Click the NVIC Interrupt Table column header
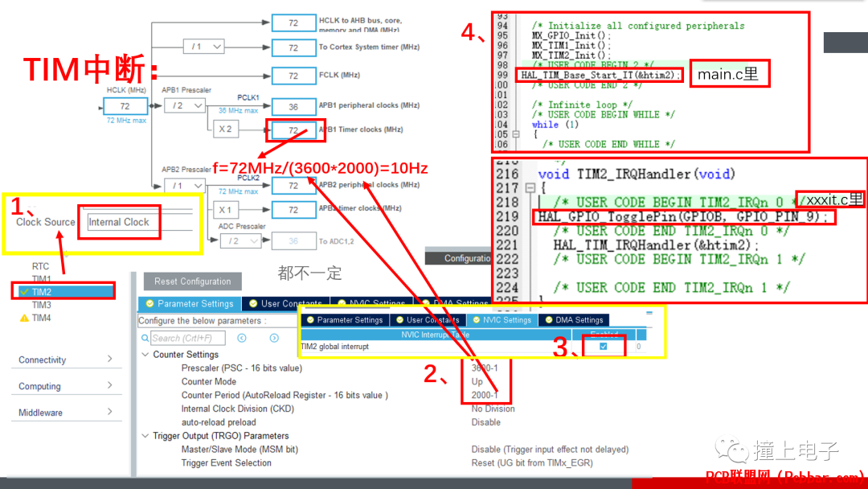Viewport: 868px width, 489px height. point(435,335)
